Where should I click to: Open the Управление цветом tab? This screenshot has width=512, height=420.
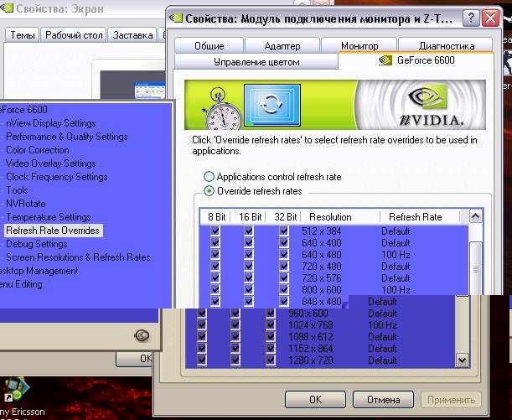(x=256, y=62)
